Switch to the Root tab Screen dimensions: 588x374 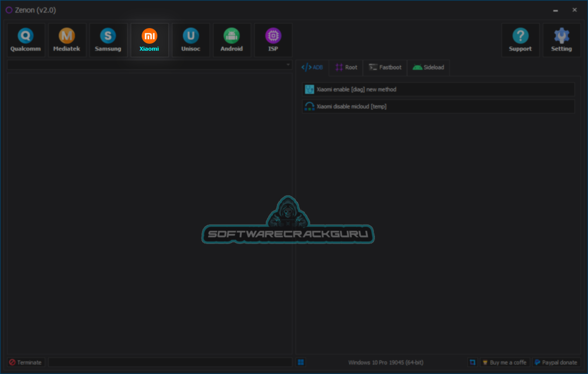(x=346, y=67)
